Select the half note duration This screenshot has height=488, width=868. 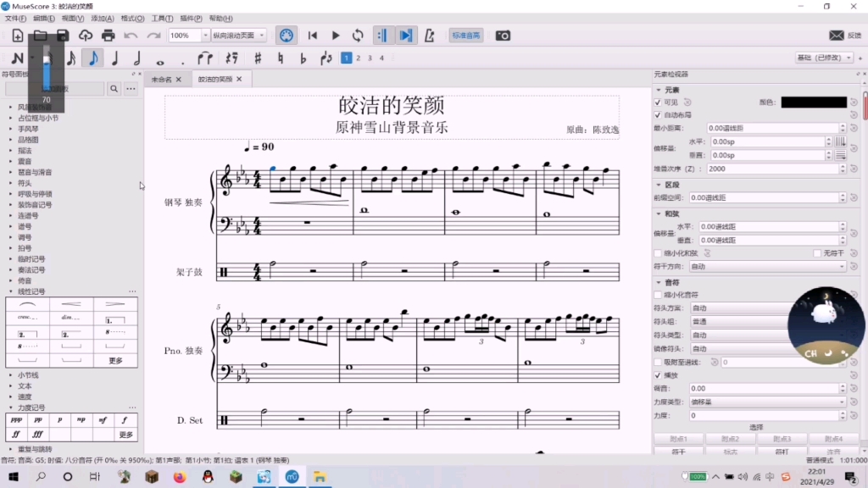137,58
